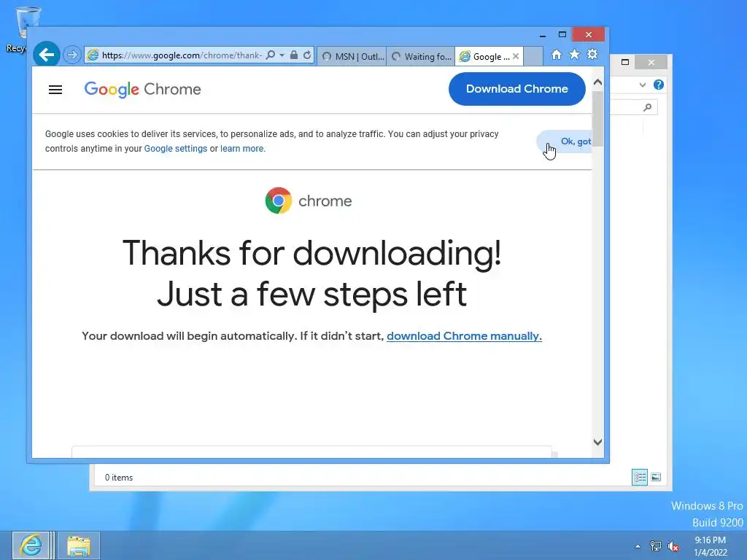The height and width of the screenshot is (560, 747).
Task: Switch to the Waiting for... tab
Action: pos(421,56)
